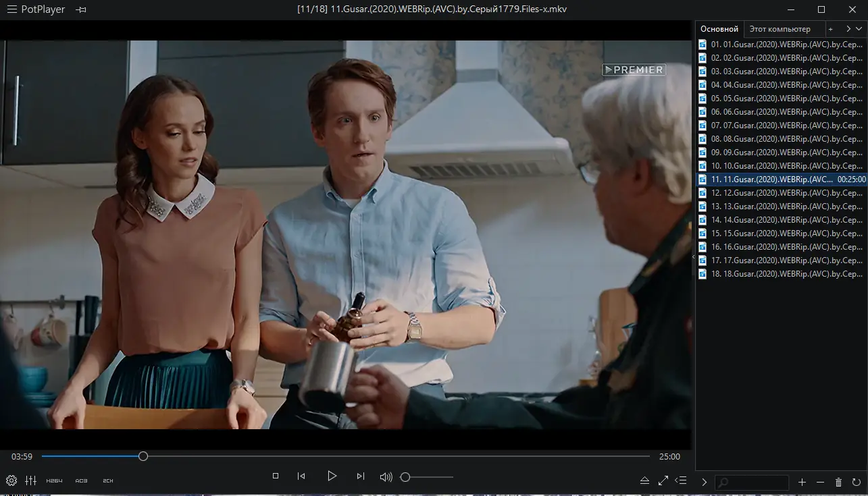The image size is (868, 496).
Task: Select the current playlist item 11.Gusar
Action: pos(782,180)
